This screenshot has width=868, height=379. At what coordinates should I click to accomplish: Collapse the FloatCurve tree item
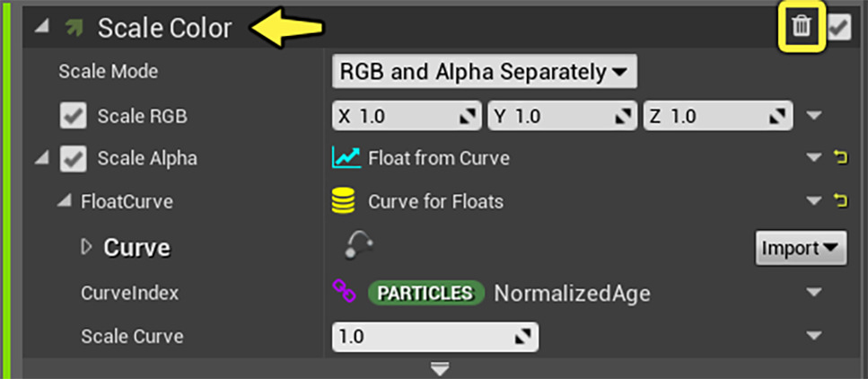coord(63,202)
